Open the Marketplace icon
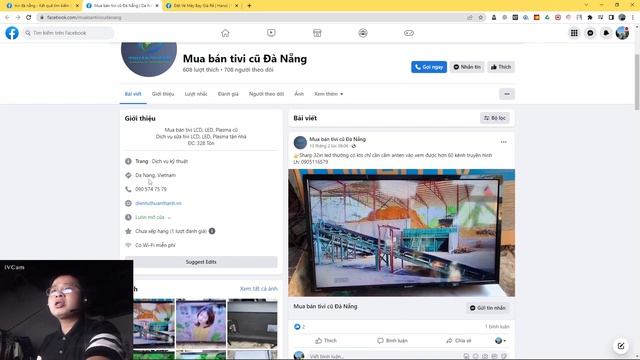Viewport: 640px width, 360px height. [317, 33]
